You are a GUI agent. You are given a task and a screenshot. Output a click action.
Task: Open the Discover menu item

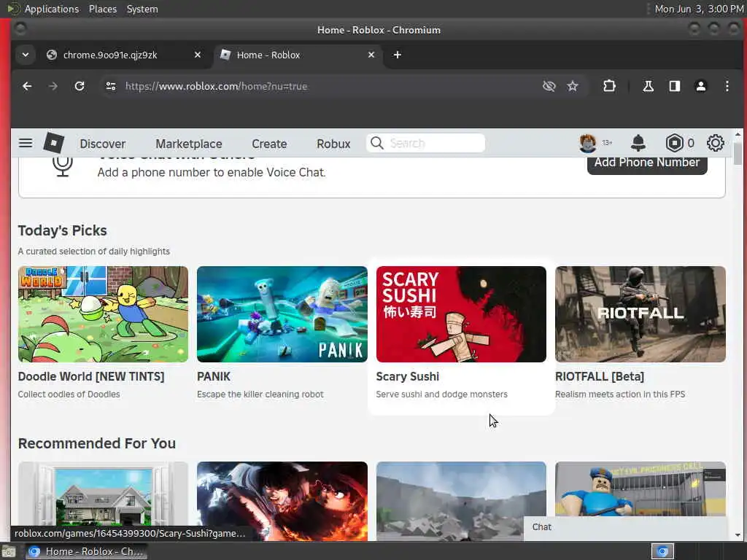point(102,144)
